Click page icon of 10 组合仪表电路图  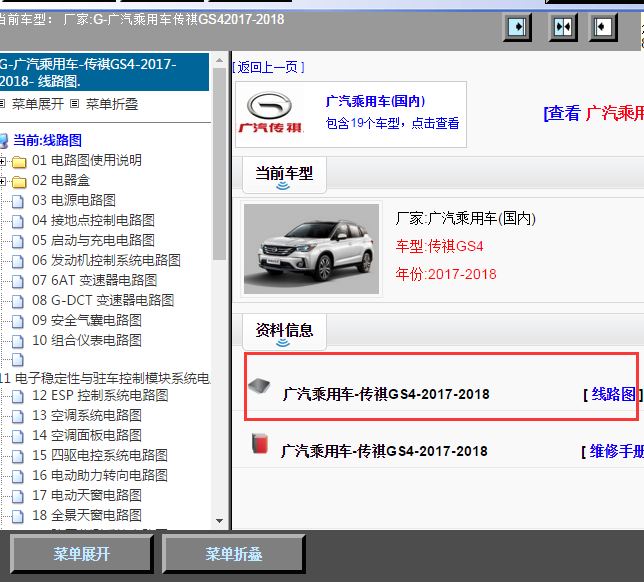pyautogui.click(x=17, y=341)
